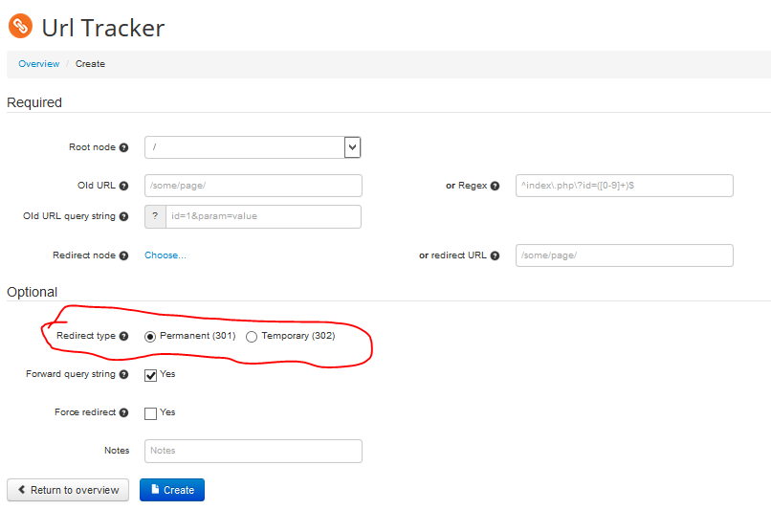Select the Temporary (302) radio option
771x532 pixels.
click(x=252, y=337)
